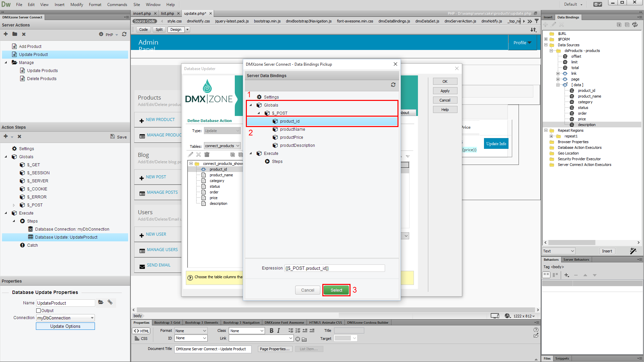Click the green Select button
644x362 pixels.
click(x=336, y=290)
